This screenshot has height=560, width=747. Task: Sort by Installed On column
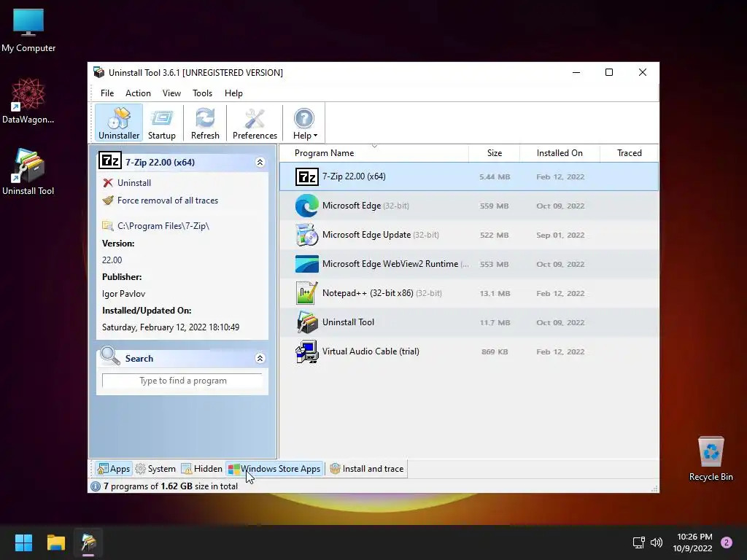(560, 153)
